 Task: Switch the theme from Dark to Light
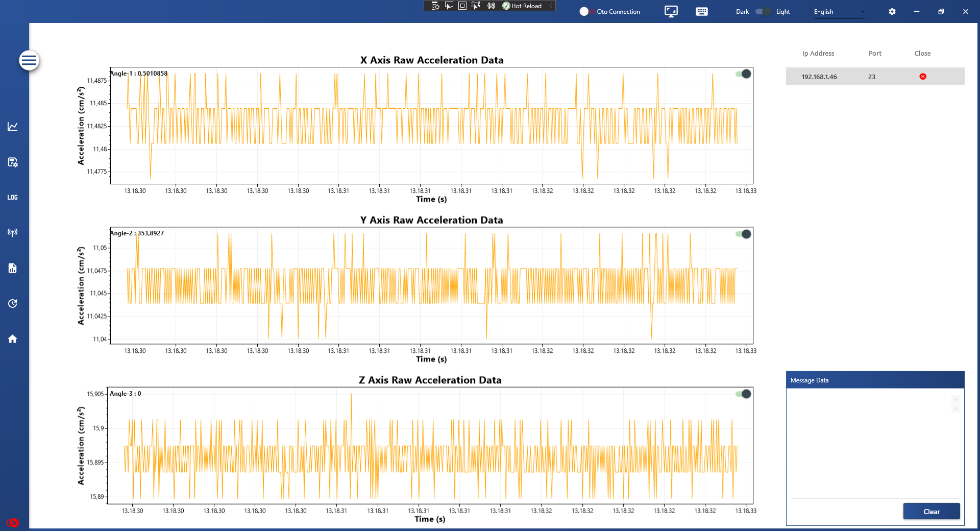click(763, 11)
